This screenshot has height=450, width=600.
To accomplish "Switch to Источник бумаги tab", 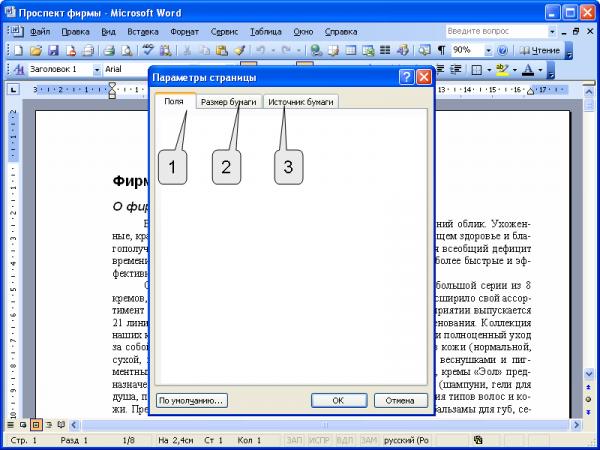I will point(301,102).
